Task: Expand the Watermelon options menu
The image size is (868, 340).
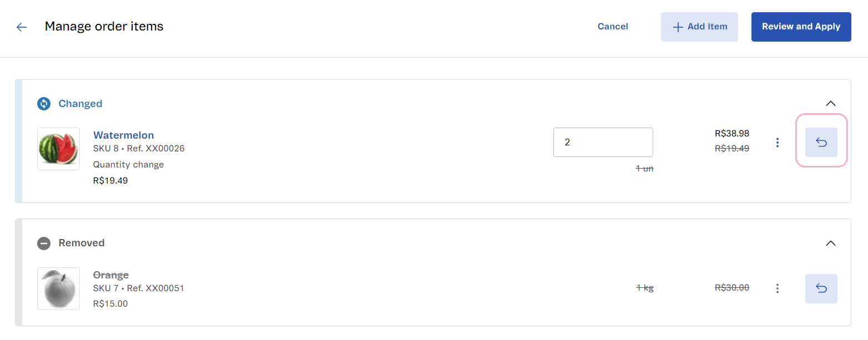Action: point(778,142)
